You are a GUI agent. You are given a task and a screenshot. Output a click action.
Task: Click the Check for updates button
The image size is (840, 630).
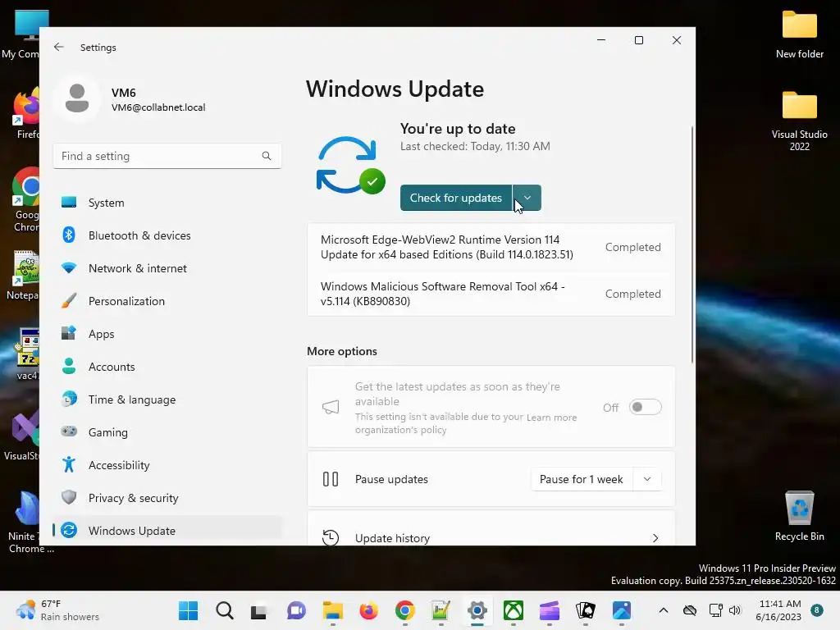(x=456, y=198)
